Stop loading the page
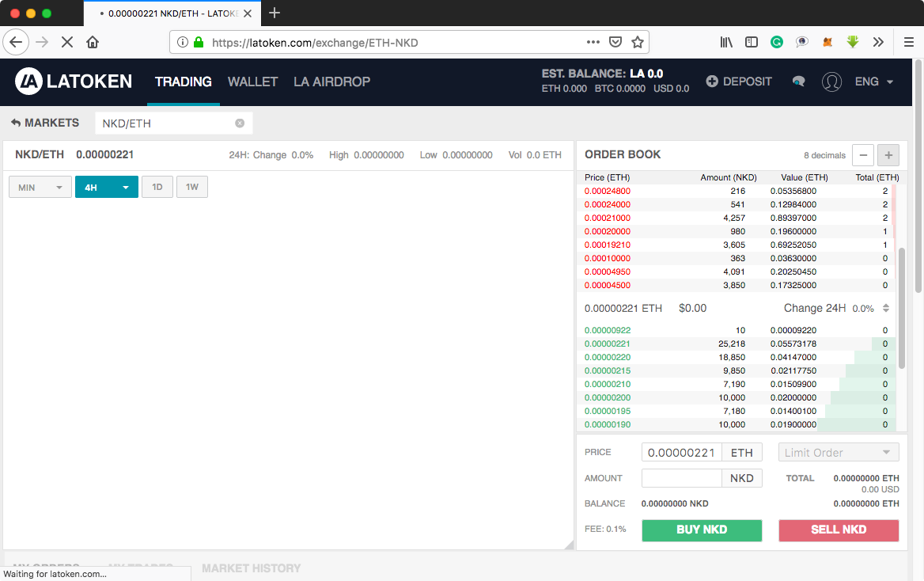The height and width of the screenshot is (581, 924). [67, 42]
